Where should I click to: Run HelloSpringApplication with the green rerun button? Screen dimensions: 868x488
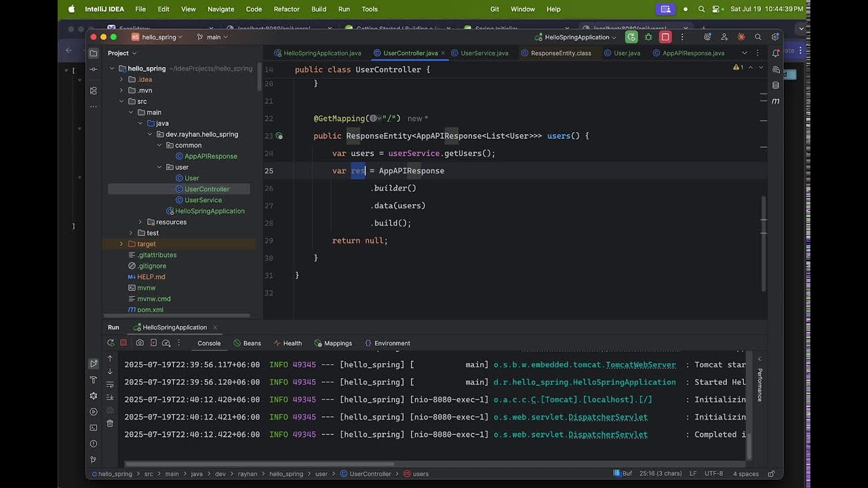click(x=631, y=37)
